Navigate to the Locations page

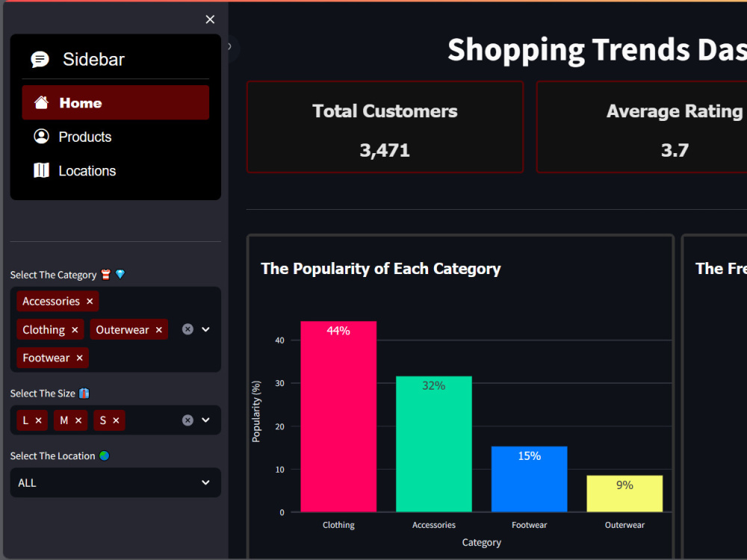tap(87, 170)
